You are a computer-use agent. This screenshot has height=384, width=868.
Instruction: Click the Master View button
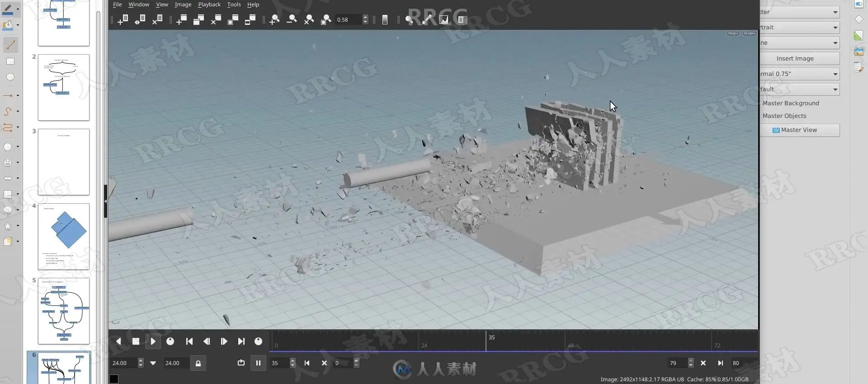click(799, 130)
